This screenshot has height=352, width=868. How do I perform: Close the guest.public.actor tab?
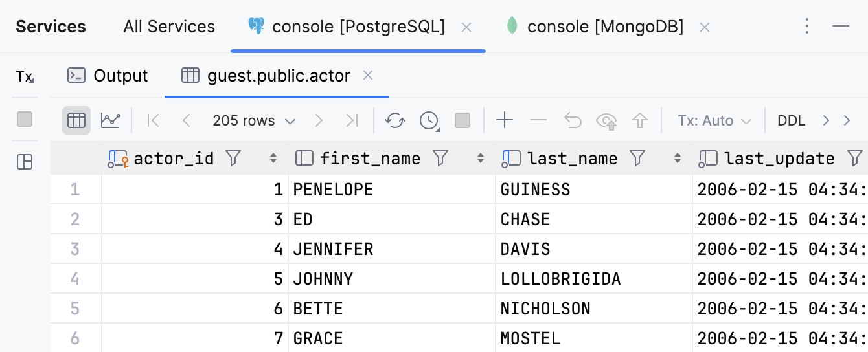pyautogui.click(x=368, y=76)
